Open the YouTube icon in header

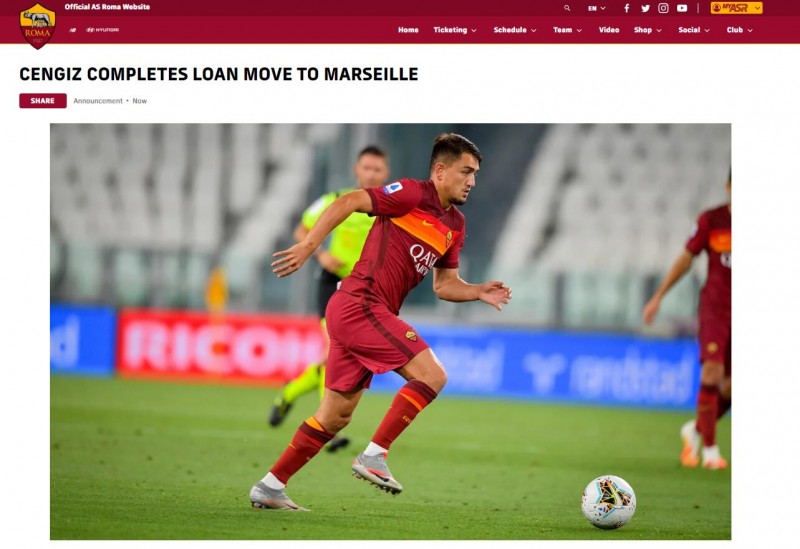point(682,8)
